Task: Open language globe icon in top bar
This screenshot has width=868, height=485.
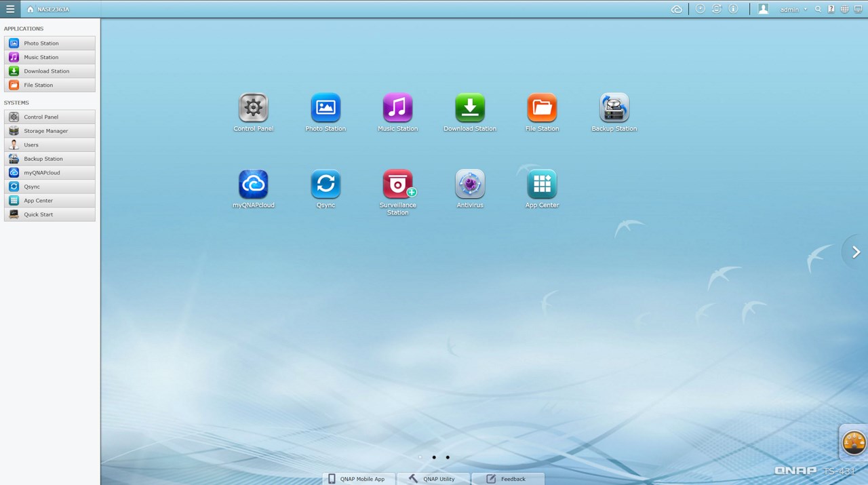Action: pyautogui.click(x=844, y=9)
